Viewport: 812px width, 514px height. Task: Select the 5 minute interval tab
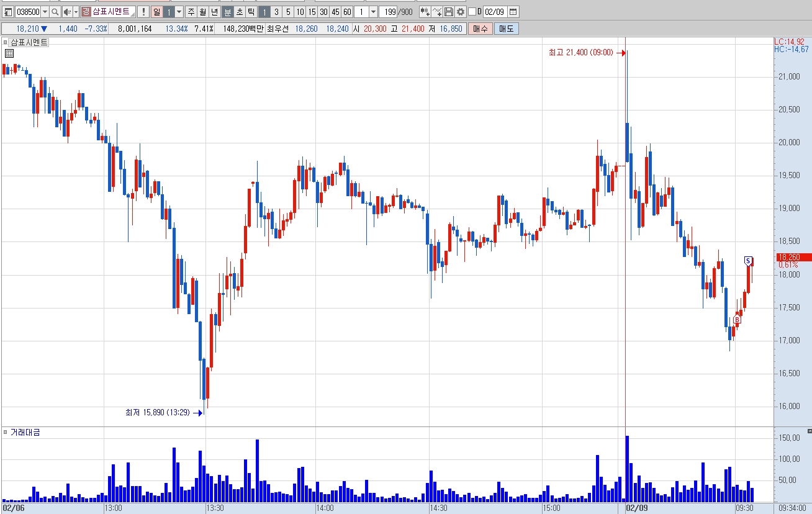pos(288,12)
